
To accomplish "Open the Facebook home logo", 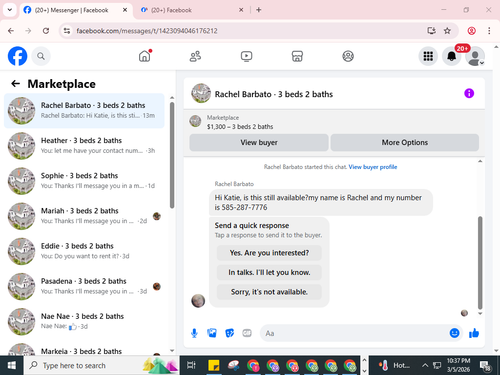I will (17, 56).
